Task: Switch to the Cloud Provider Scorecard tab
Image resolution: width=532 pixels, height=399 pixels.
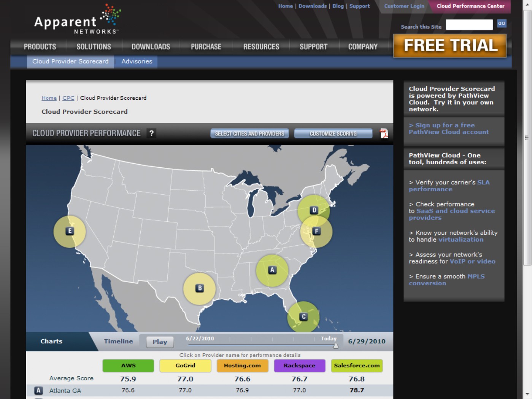Action: pyautogui.click(x=70, y=62)
